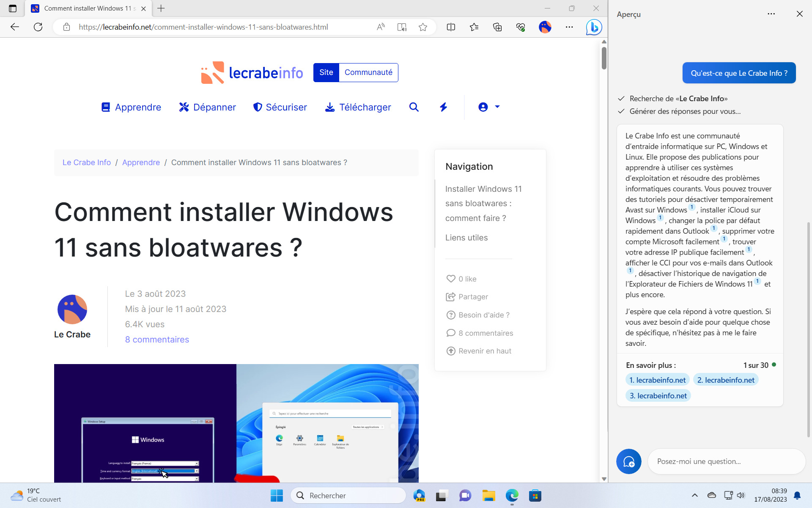Open Collections icon
The height and width of the screenshot is (508, 812).
coord(497,27)
